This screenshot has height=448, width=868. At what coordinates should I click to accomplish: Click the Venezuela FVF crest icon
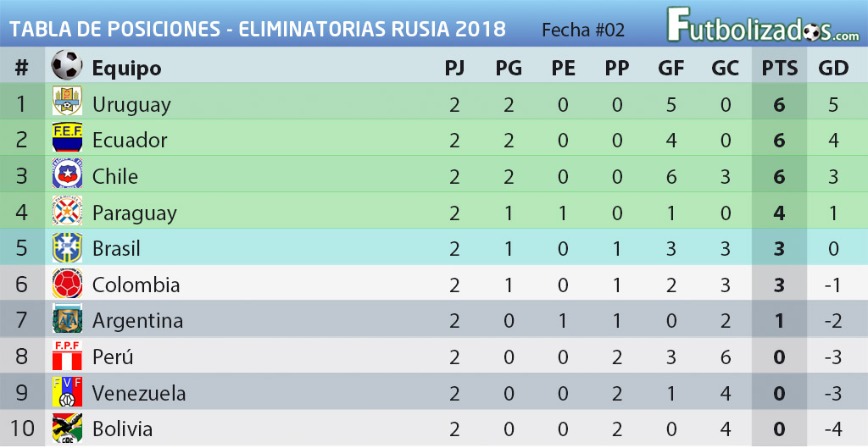(x=67, y=392)
